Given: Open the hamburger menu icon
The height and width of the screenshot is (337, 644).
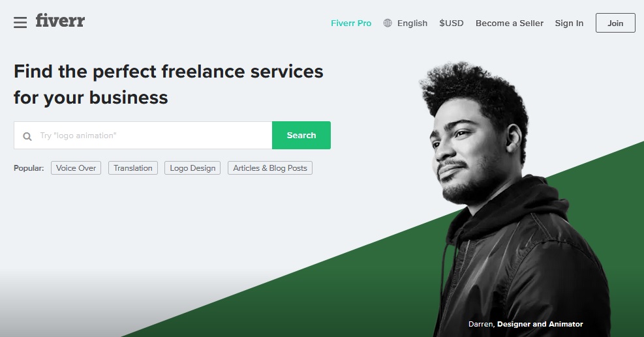Looking at the screenshot, I should [x=20, y=22].
